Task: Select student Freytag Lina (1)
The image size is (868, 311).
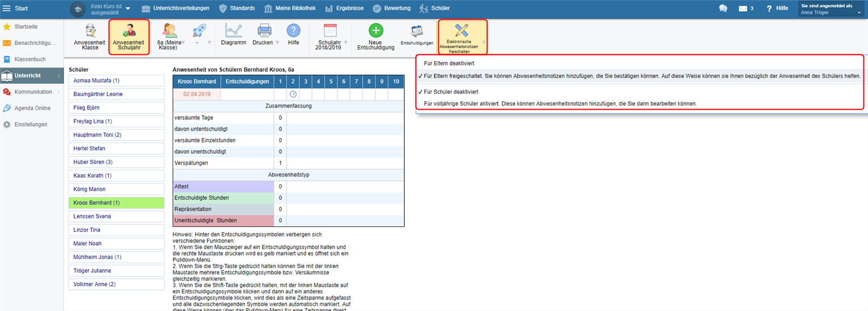Action: pos(116,121)
